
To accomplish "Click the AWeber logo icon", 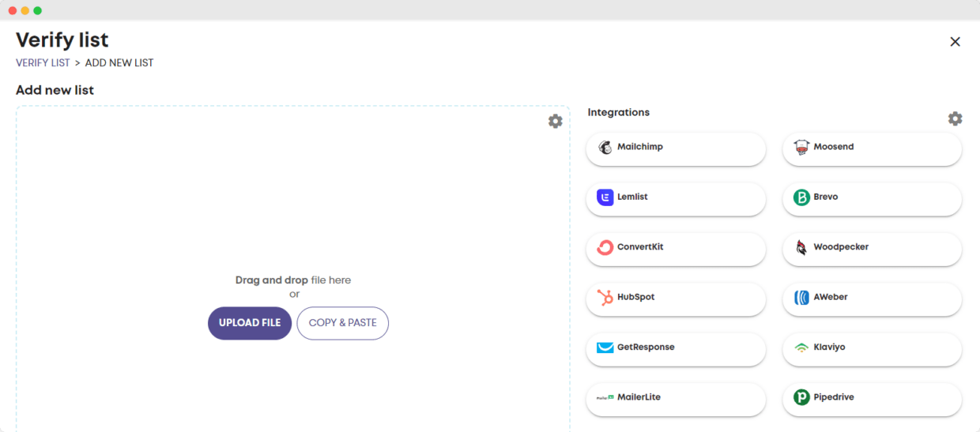I will coord(801,298).
